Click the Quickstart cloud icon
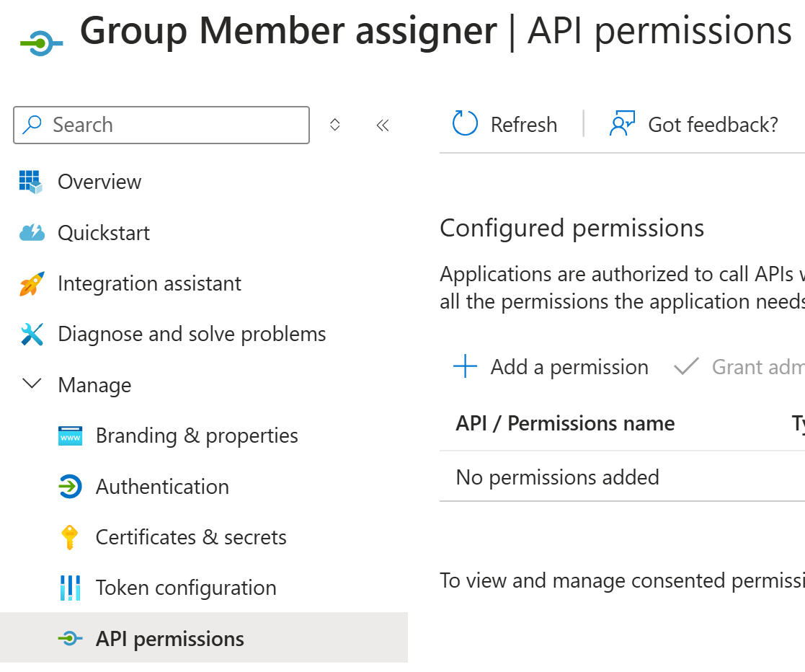 (x=32, y=233)
